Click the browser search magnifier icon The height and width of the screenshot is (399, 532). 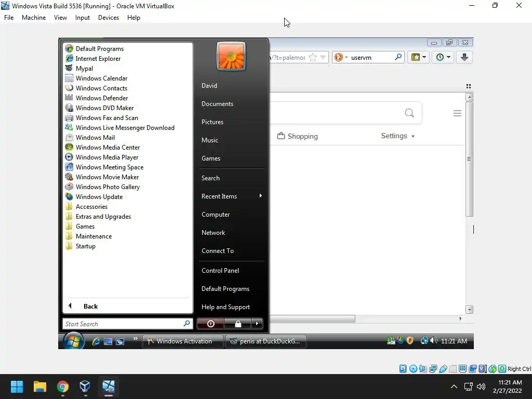point(398,57)
